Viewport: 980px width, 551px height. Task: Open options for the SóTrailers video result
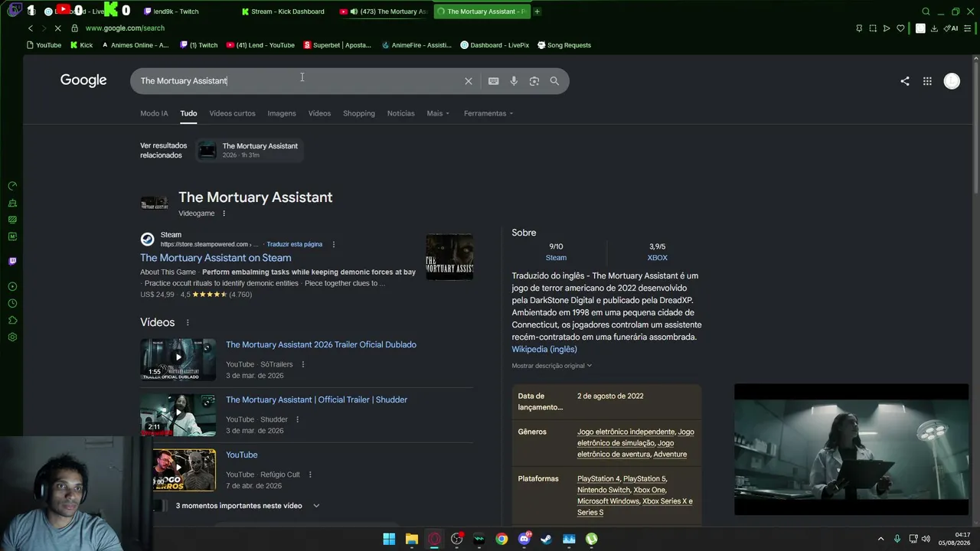coord(302,364)
